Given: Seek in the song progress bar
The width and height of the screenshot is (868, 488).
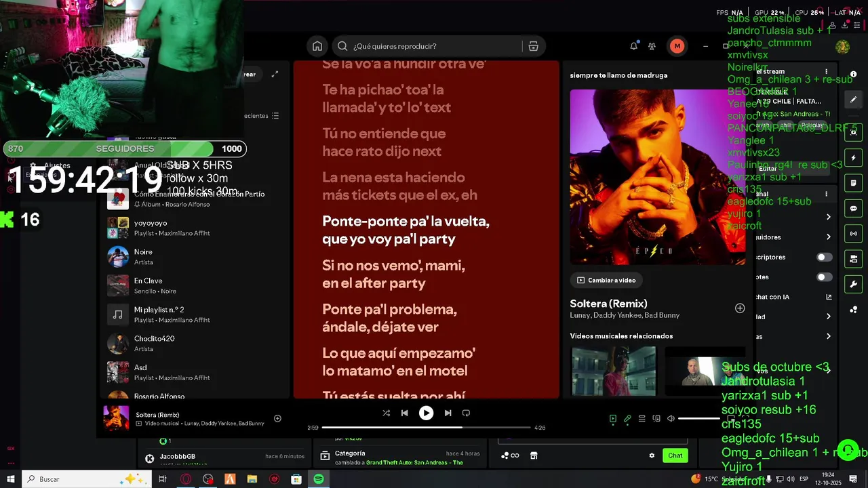Looking at the screenshot, I should pos(426,428).
